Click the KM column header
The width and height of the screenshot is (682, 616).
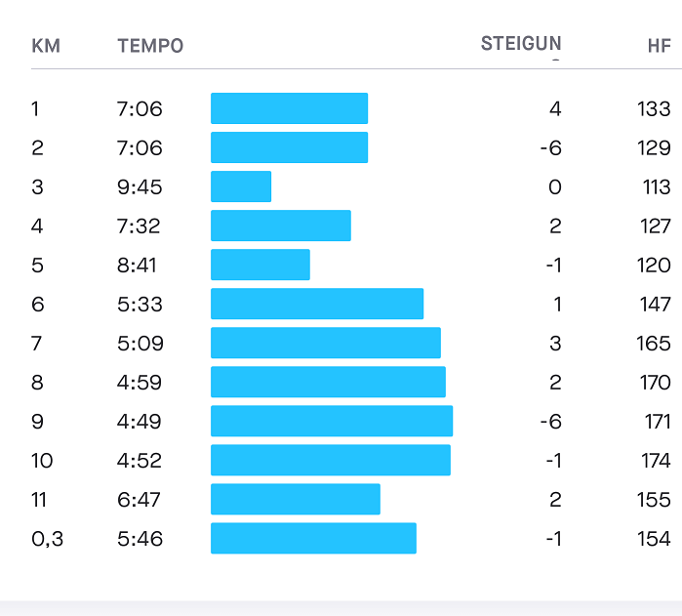pos(46,46)
